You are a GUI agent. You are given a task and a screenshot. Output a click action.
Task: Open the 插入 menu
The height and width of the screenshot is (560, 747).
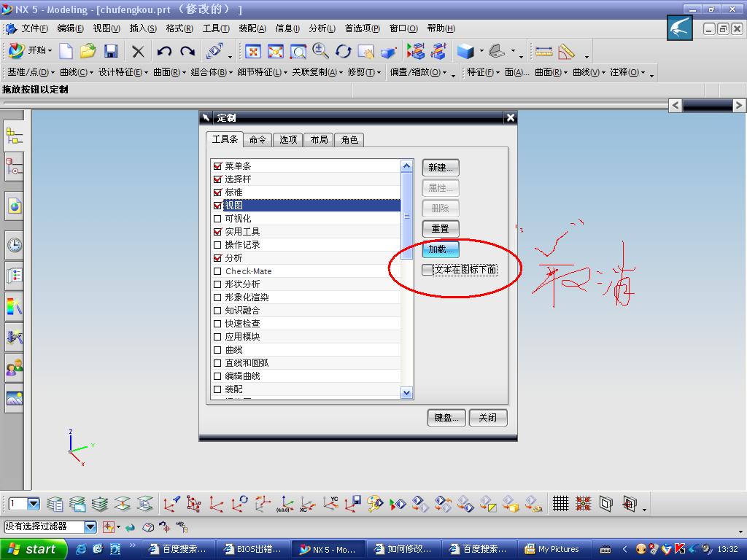tap(143, 28)
